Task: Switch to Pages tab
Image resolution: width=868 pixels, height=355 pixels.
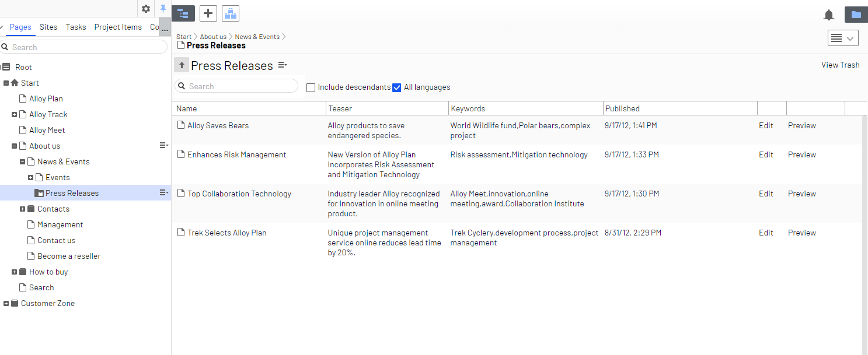Action: point(20,27)
